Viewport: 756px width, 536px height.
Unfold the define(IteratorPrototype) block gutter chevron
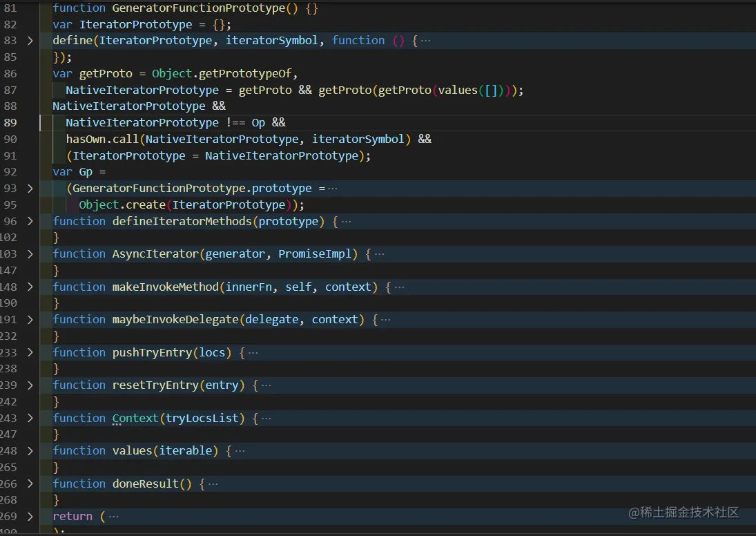coord(30,41)
